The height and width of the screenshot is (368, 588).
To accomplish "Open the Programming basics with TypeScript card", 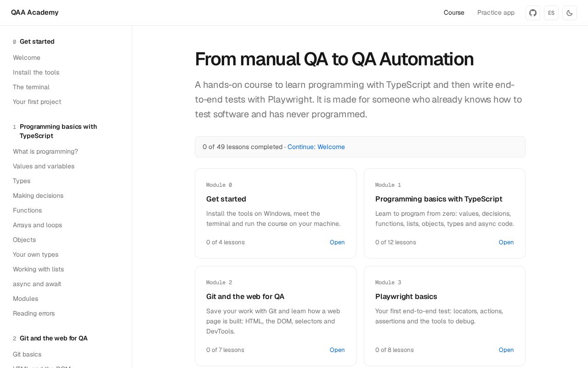I will (445, 213).
